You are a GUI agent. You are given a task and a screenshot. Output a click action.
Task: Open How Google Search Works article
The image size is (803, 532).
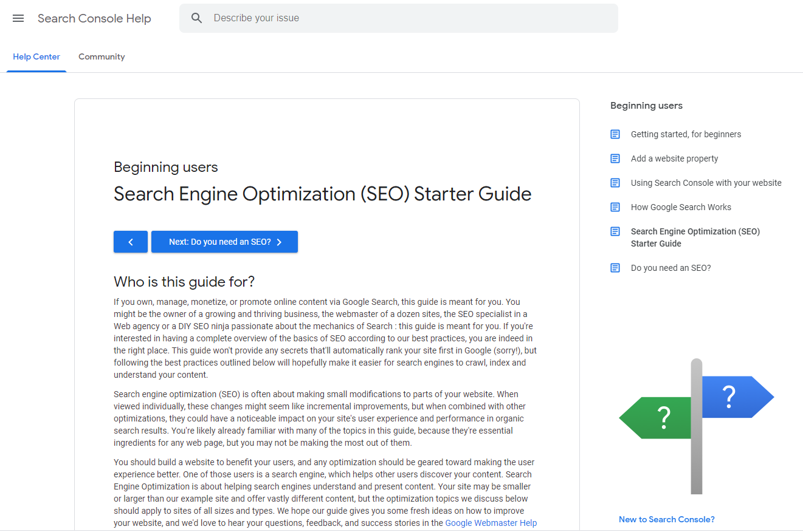pyautogui.click(x=681, y=207)
